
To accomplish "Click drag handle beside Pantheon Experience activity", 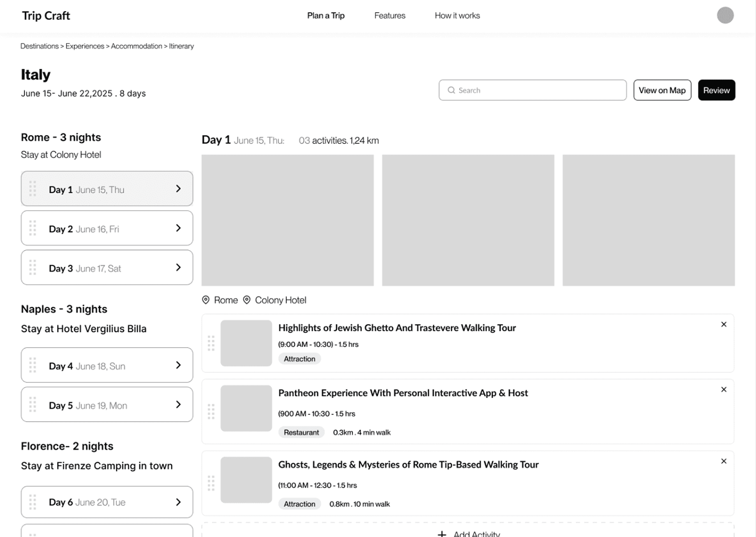I will [211, 411].
